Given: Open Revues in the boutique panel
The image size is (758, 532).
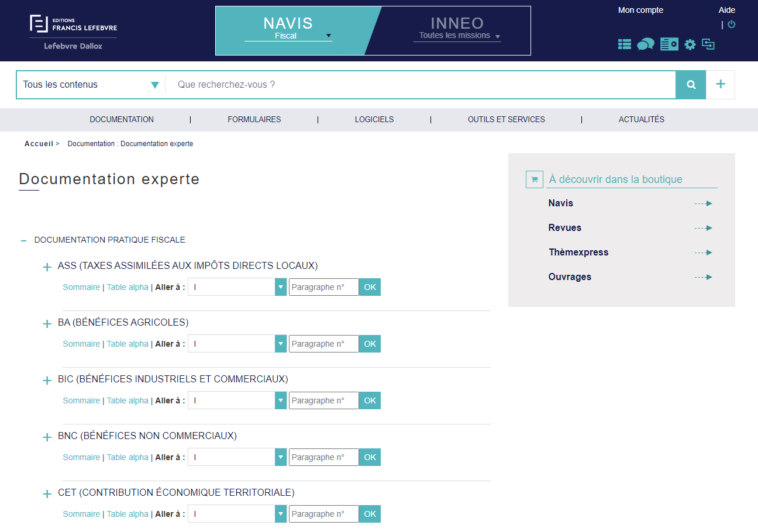Looking at the screenshot, I should click(x=565, y=228).
